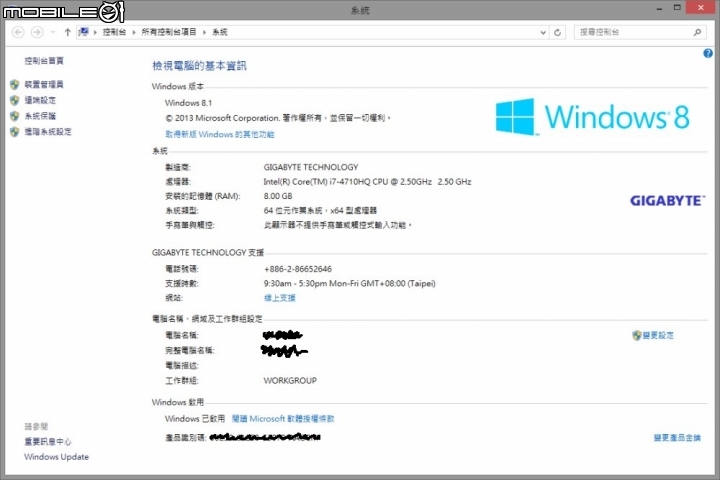Click shield icon next to 變更設定
Screen dimensions: 720x480
[636, 336]
